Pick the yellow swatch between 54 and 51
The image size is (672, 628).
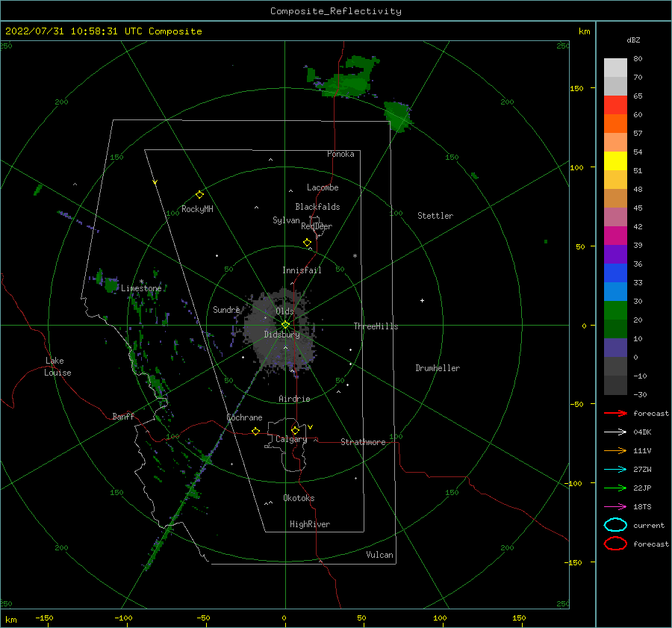(x=615, y=161)
